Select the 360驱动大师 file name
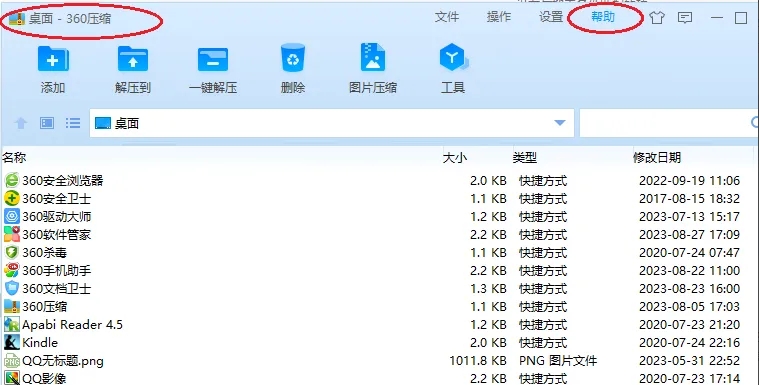The height and width of the screenshot is (385, 759). 57,216
